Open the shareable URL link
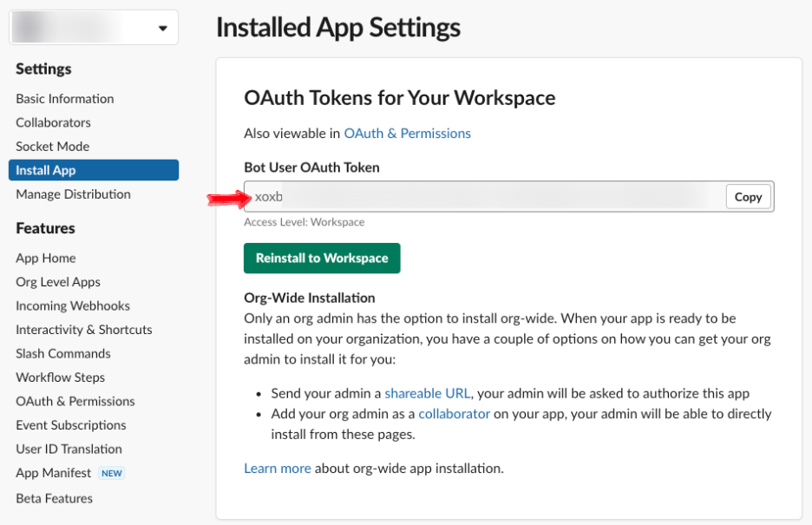 [x=427, y=393]
